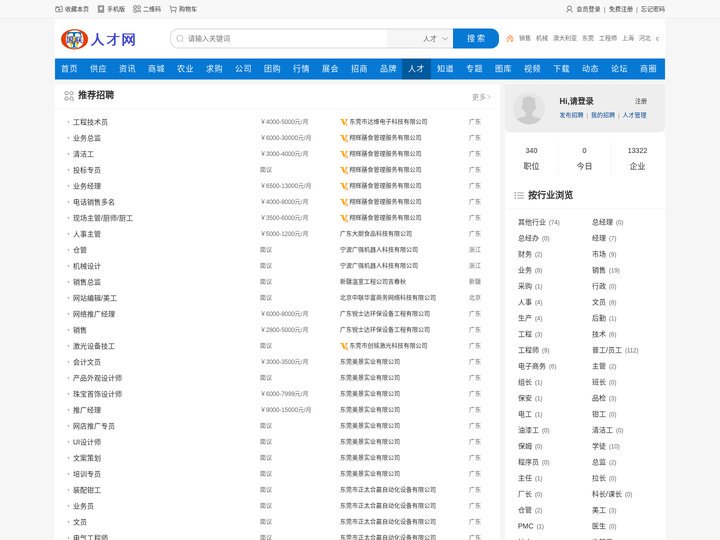Open the 人才管理 link
Viewport: 720px width, 540px height.
(635, 115)
